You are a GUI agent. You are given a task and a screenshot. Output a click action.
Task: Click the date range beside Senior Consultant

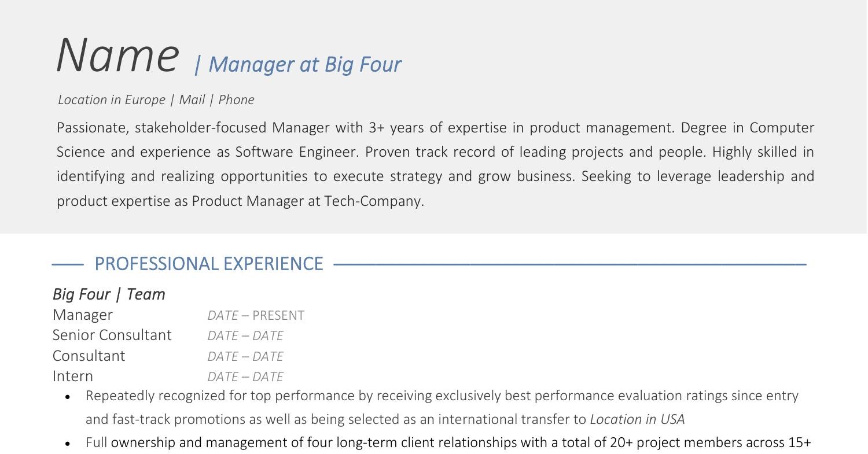(x=245, y=336)
